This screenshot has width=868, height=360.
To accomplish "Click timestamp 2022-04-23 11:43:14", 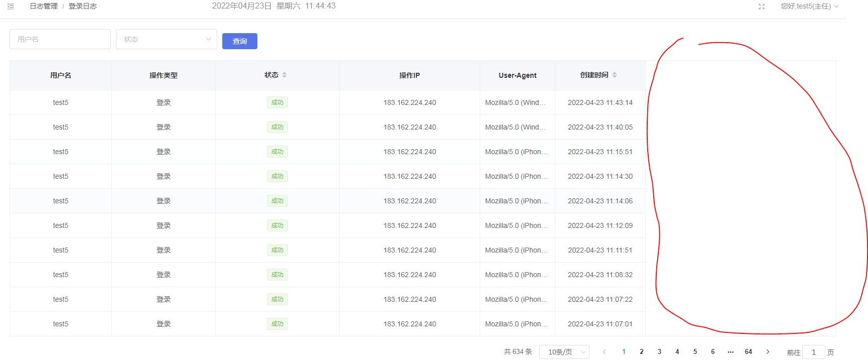I will [600, 102].
